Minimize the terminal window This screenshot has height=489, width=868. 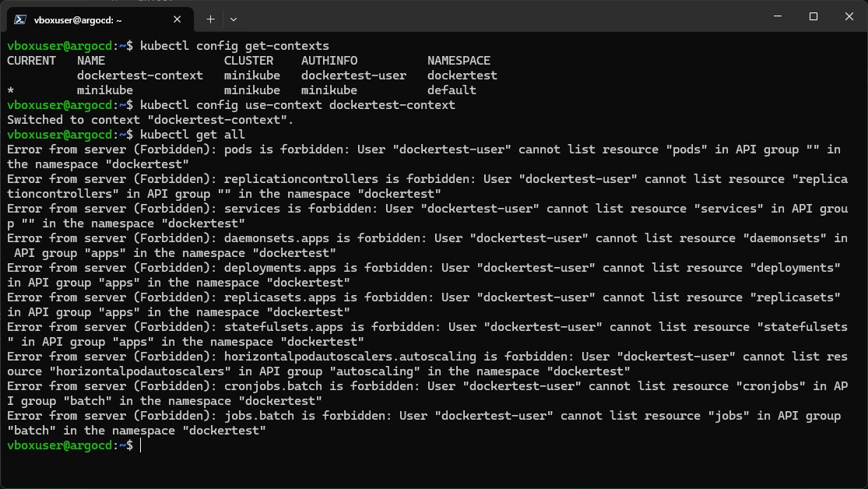[778, 16]
